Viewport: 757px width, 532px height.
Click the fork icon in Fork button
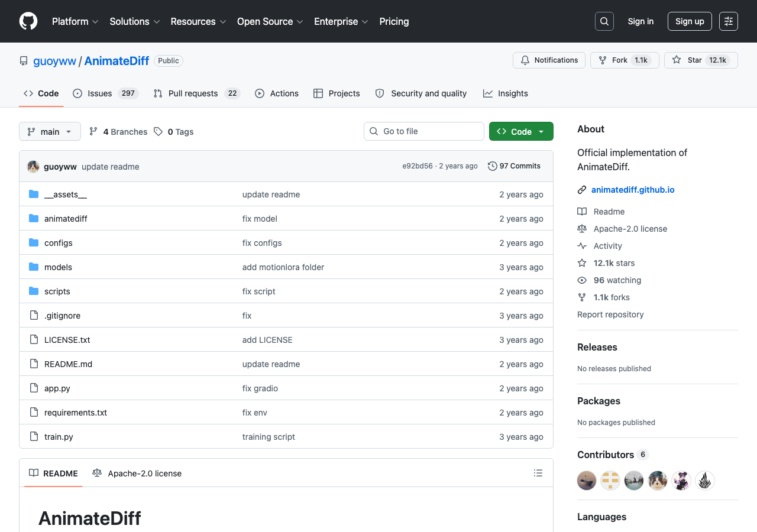[x=603, y=60]
